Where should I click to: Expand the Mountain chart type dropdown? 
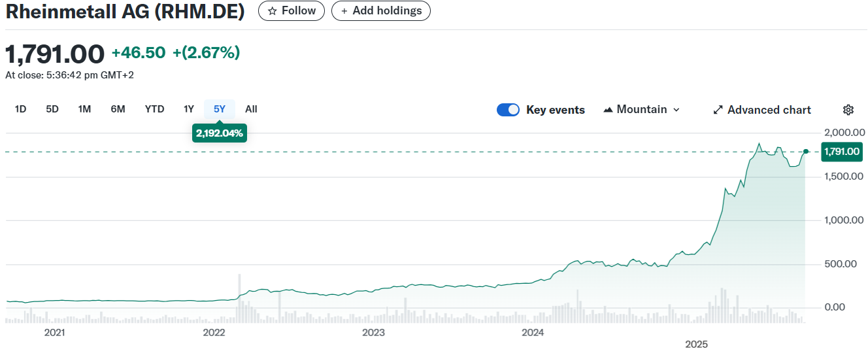click(641, 110)
